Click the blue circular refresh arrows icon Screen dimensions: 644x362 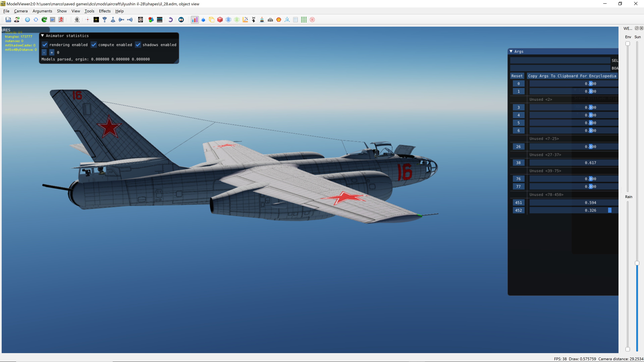[36, 20]
